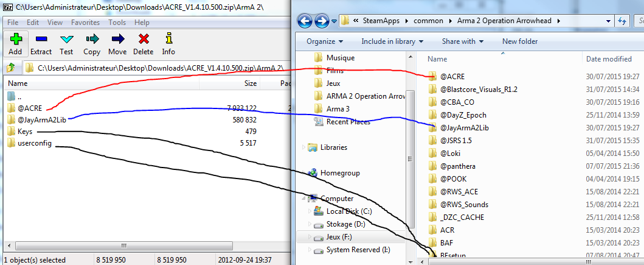Select the Keys folder in 7-Zip
The width and height of the screenshot is (644, 265).
click(x=19, y=132)
